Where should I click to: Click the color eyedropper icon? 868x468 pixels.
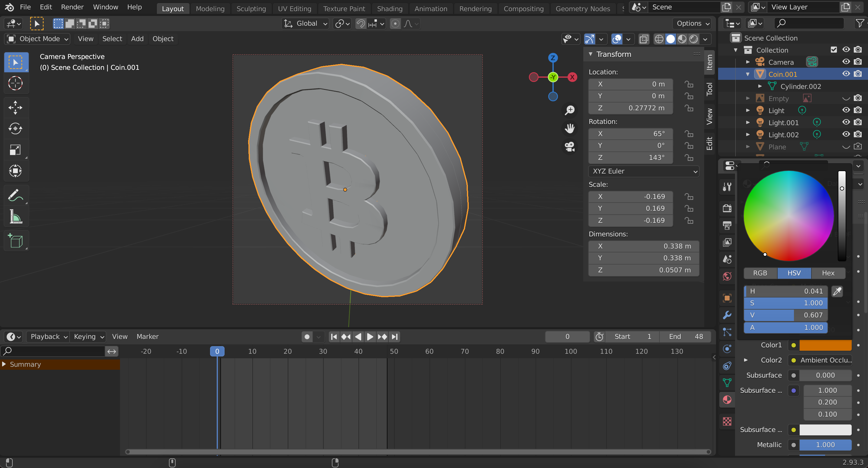(x=837, y=291)
